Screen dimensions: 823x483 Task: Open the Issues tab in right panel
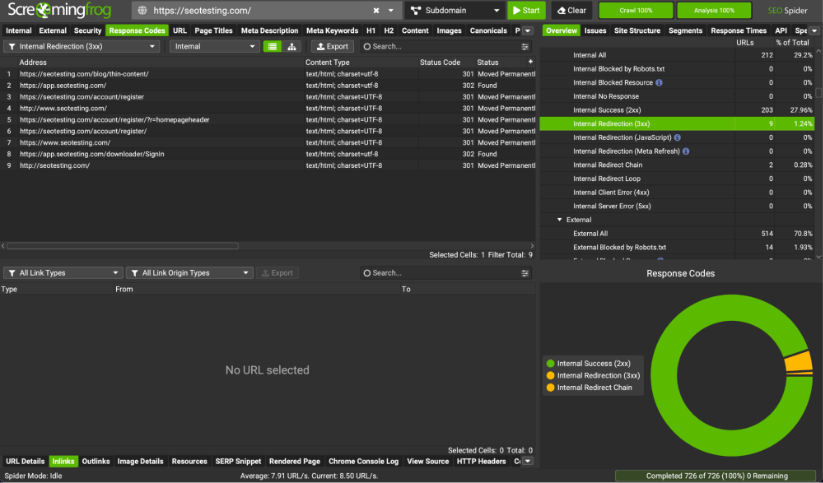point(594,31)
